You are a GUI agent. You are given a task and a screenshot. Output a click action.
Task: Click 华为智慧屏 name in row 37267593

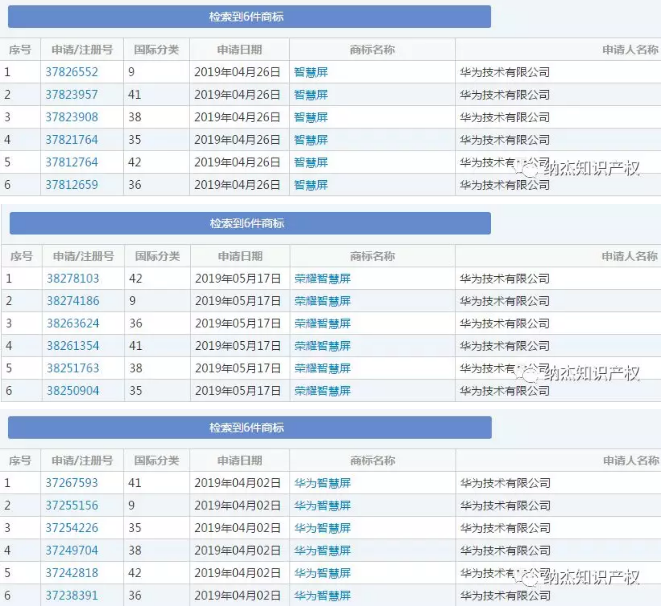[322, 483]
